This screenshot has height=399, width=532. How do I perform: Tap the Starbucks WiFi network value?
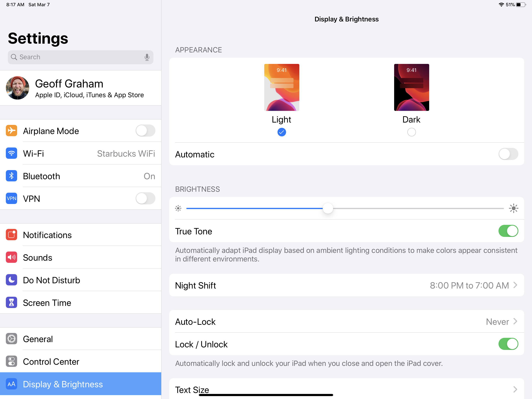pyautogui.click(x=126, y=154)
